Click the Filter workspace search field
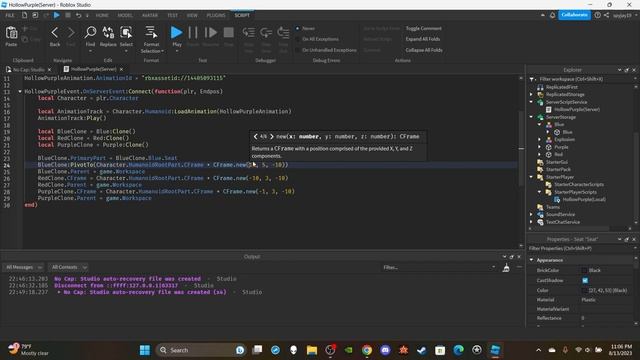 [x=583, y=79]
